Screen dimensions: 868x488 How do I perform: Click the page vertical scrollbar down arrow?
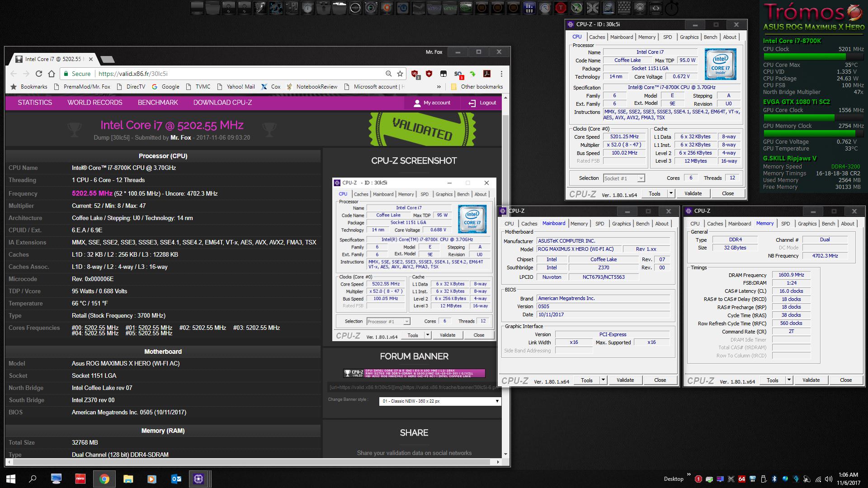click(x=505, y=454)
